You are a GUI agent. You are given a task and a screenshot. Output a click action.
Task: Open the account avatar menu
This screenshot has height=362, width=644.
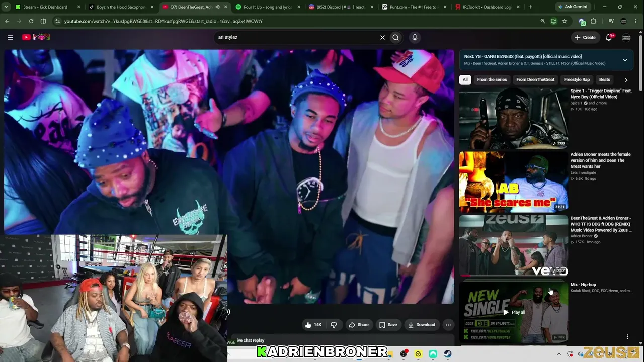click(x=626, y=37)
